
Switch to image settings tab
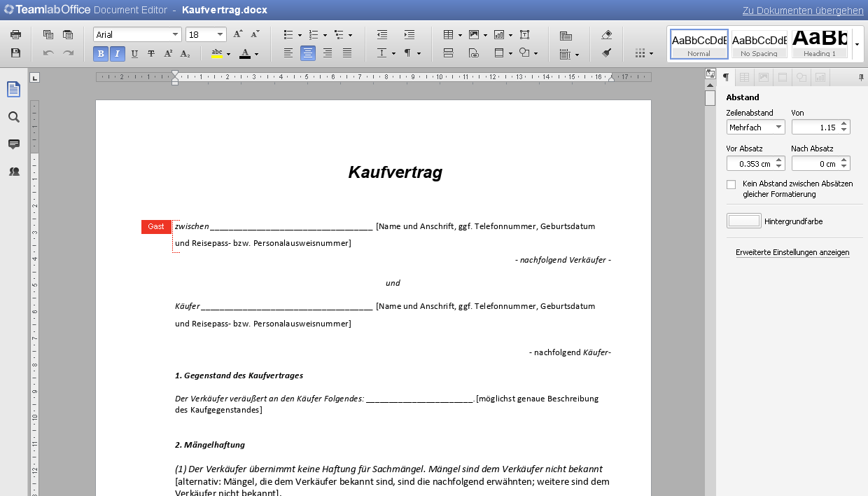coord(764,77)
